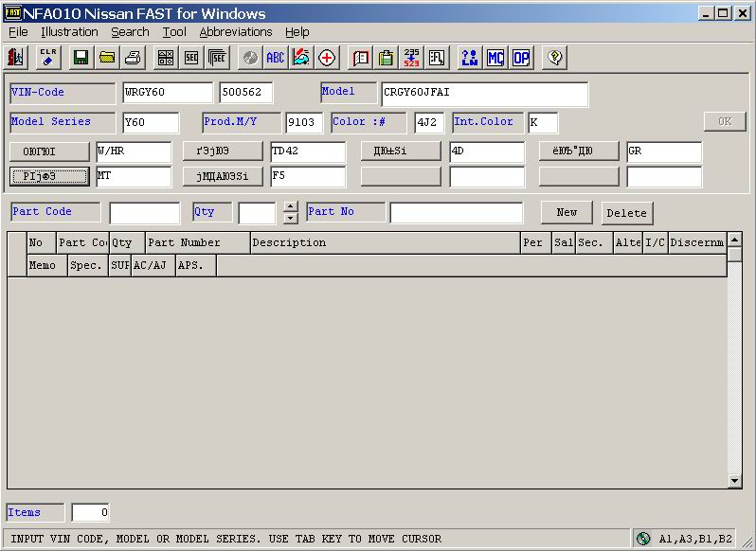The height and width of the screenshot is (551, 756).
Task: Click the save floppy disk icon
Action: coord(81,58)
